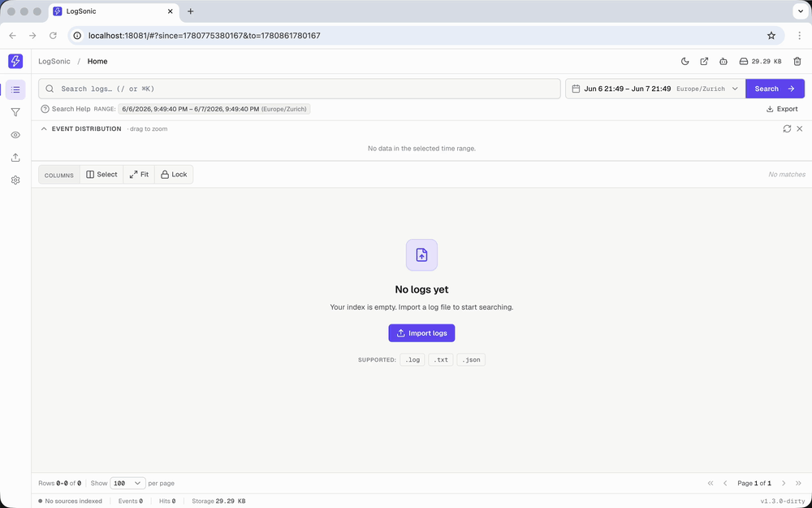The width and height of the screenshot is (812, 508).
Task: Click the Page 1 of 1 indicator
Action: [754, 483]
